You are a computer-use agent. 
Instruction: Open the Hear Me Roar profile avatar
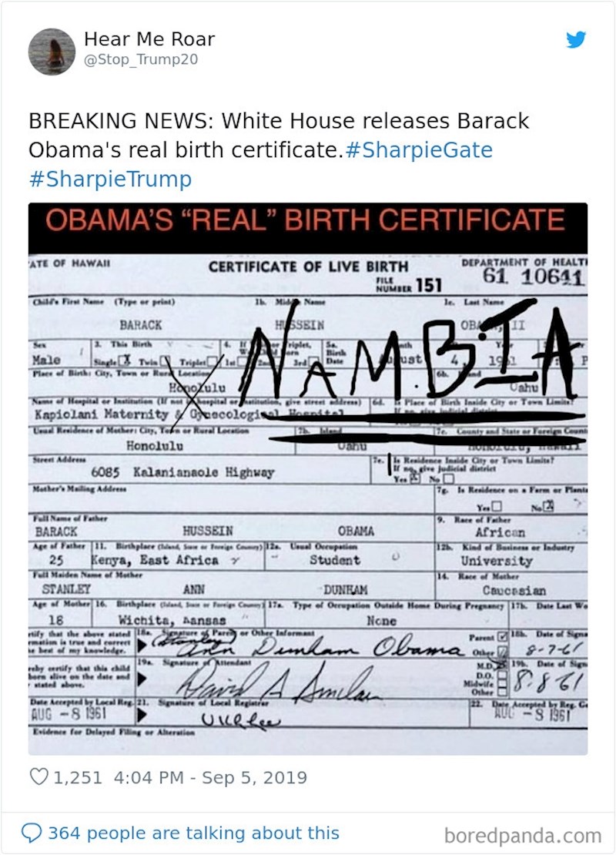[x=52, y=52]
